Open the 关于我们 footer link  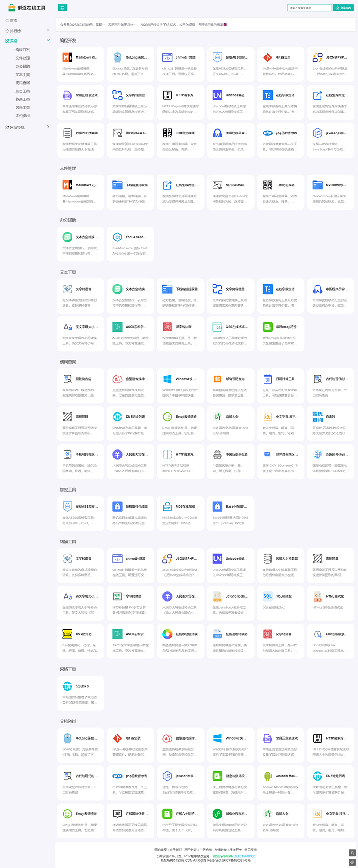point(175,849)
